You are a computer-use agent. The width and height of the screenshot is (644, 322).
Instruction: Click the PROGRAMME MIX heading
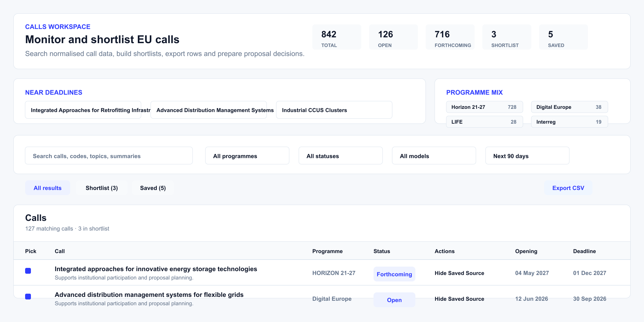(x=475, y=92)
